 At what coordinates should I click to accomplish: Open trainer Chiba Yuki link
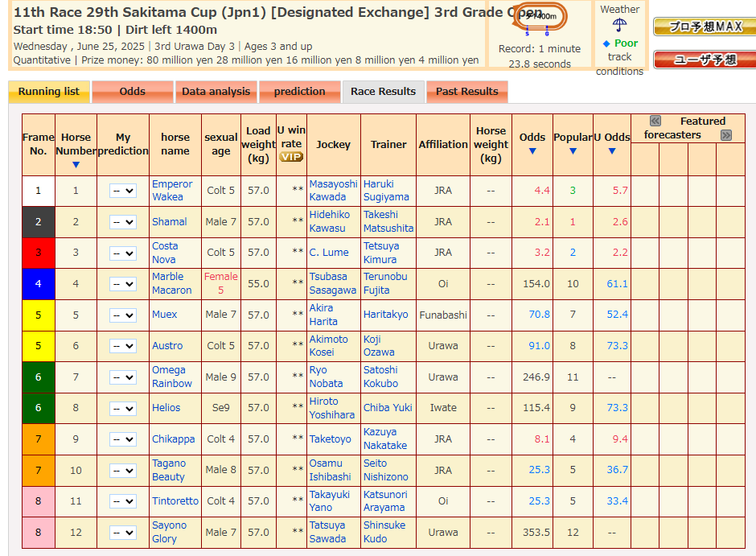click(388, 408)
